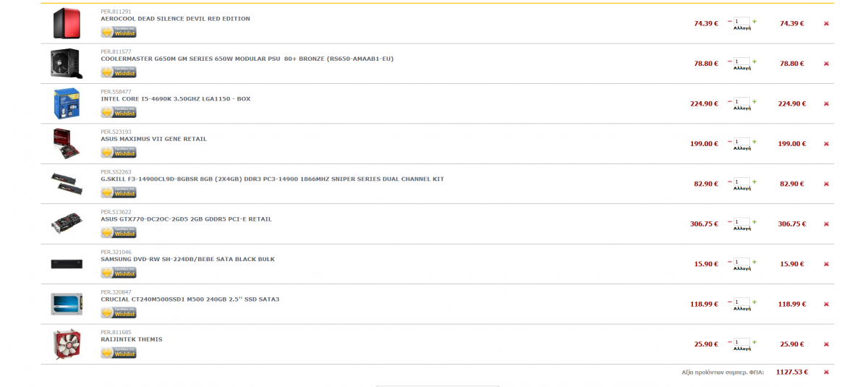Open Crucial CT240M500SSD1 product link
Screen dimensions: 868x387
tap(190, 299)
